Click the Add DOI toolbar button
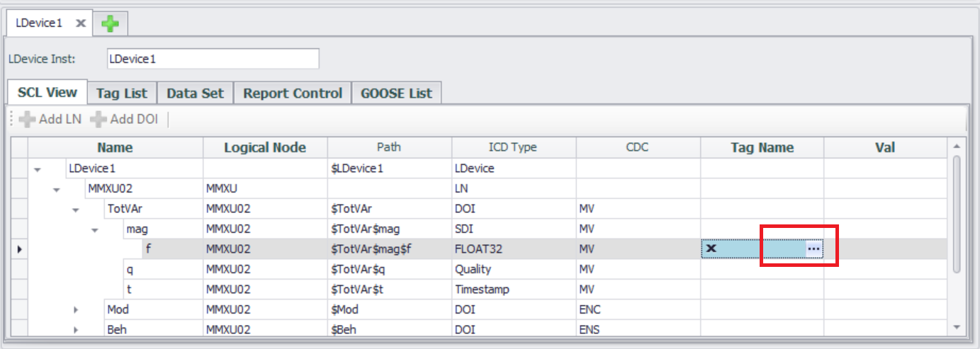This screenshot has height=349, width=980. point(124,119)
